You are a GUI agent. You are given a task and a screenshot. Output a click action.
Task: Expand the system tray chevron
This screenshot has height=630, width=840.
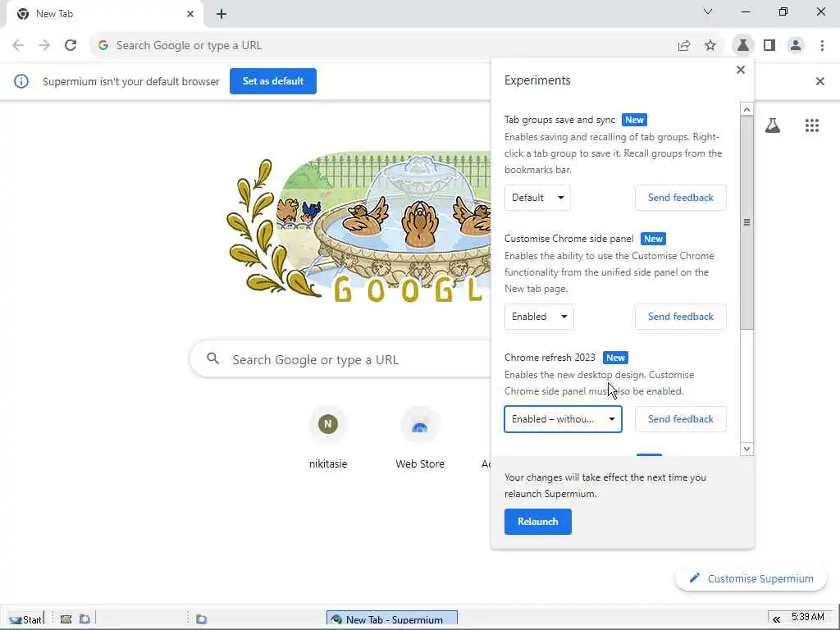pyautogui.click(x=776, y=619)
